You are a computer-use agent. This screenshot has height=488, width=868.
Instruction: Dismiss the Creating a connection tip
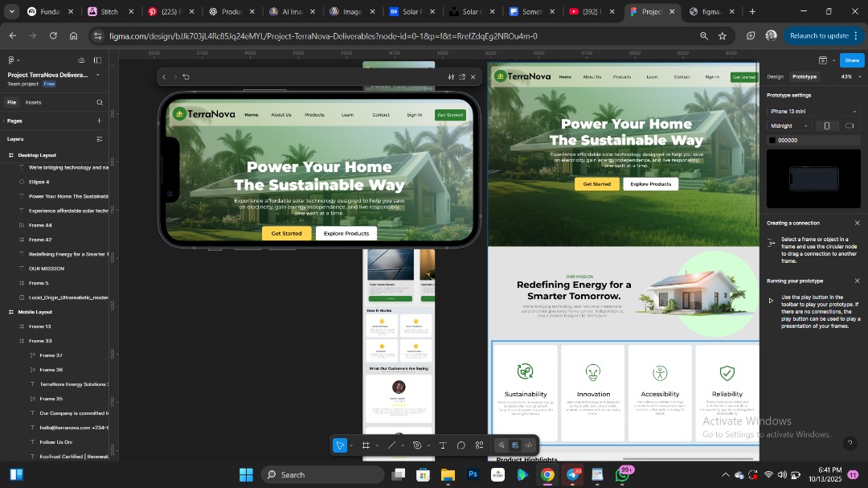coord(857,223)
